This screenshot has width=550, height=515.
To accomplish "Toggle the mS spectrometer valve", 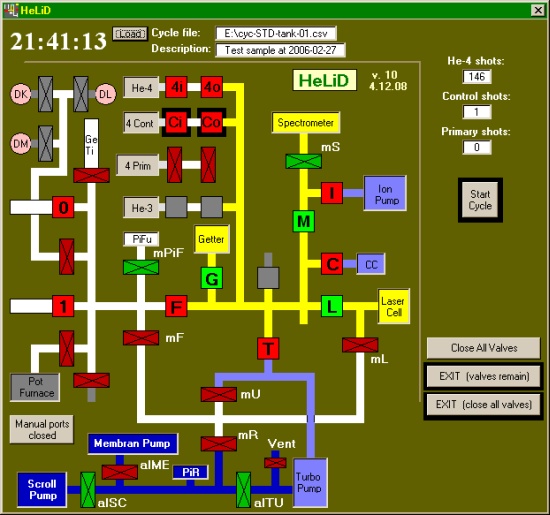I will tap(303, 161).
